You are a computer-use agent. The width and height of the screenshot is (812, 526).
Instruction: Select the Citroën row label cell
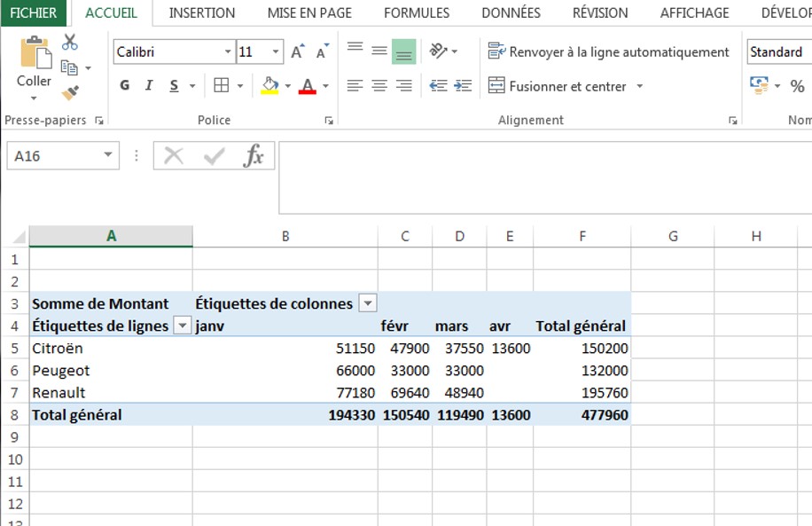111,348
